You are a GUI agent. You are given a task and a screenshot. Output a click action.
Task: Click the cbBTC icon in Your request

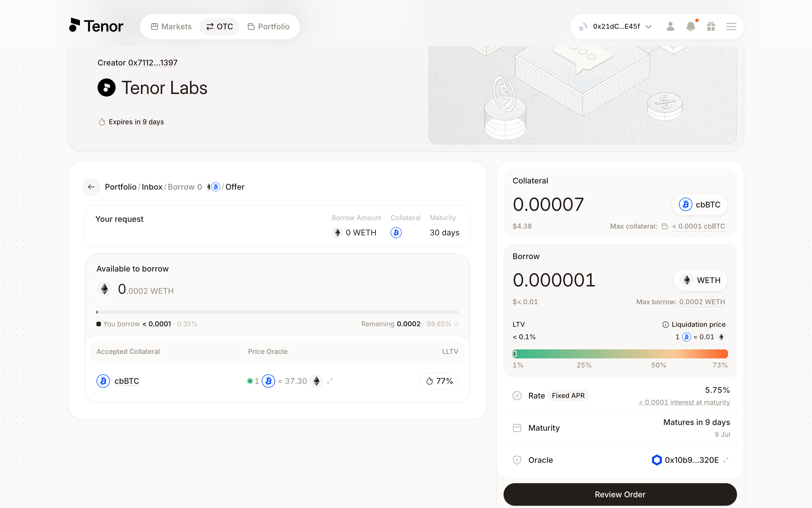click(x=396, y=233)
